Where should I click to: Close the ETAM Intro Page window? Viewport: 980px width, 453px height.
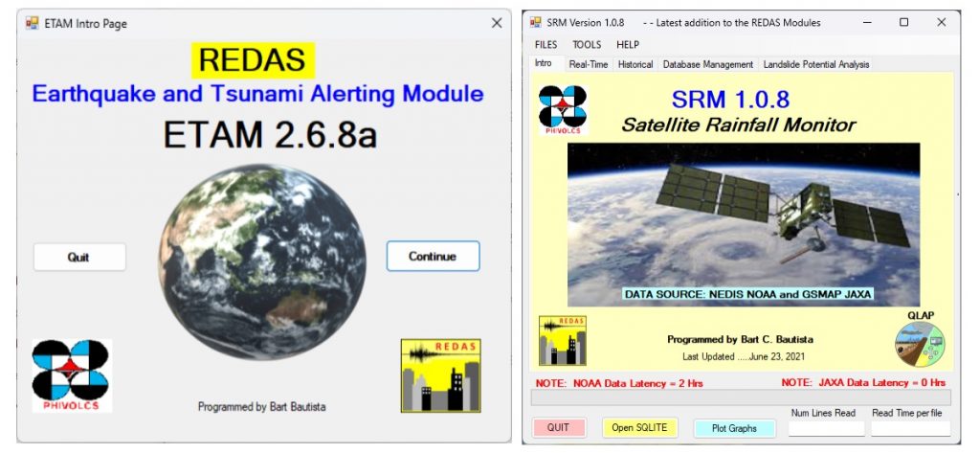click(x=497, y=23)
